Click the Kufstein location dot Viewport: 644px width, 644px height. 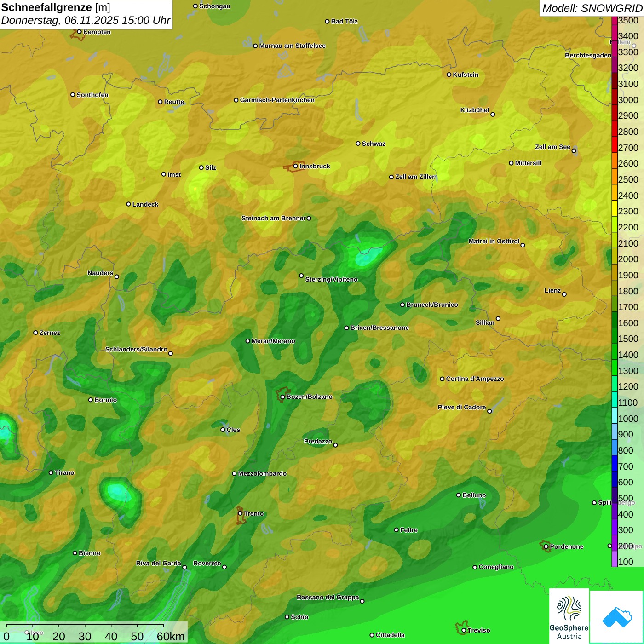coord(449,75)
